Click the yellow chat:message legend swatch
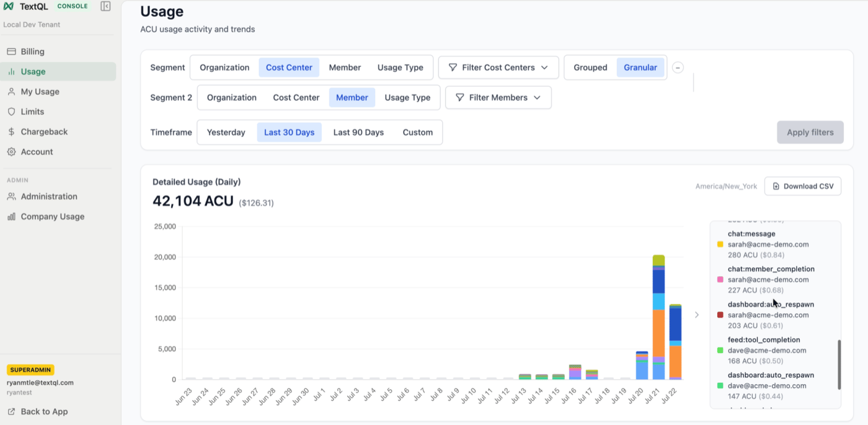Image resolution: width=868 pixels, height=425 pixels. 720,244
